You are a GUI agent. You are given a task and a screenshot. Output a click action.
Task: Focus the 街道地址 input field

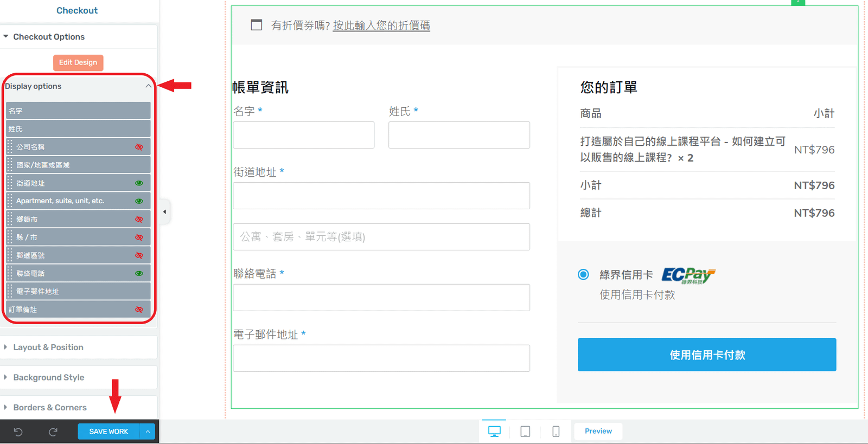click(x=381, y=196)
